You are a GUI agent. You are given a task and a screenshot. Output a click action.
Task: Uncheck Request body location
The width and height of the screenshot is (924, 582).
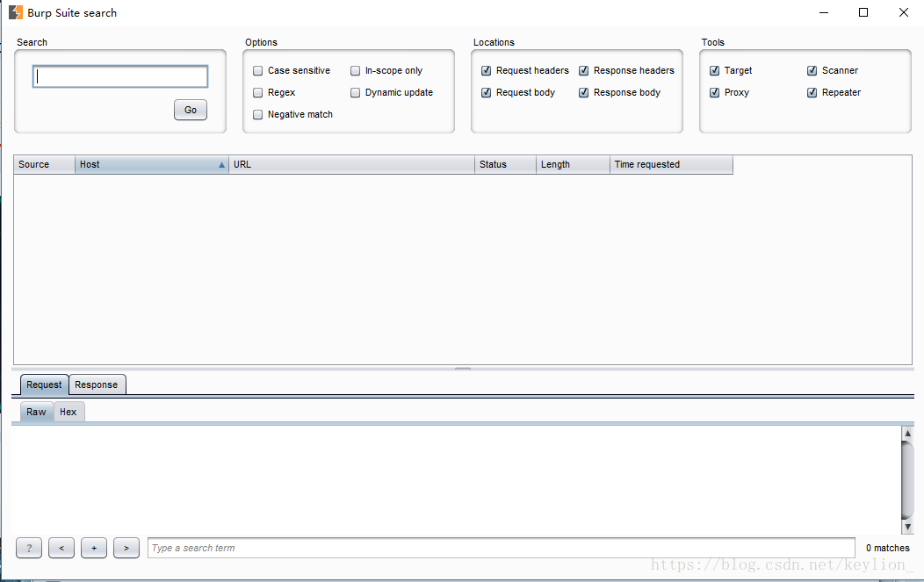point(487,92)
